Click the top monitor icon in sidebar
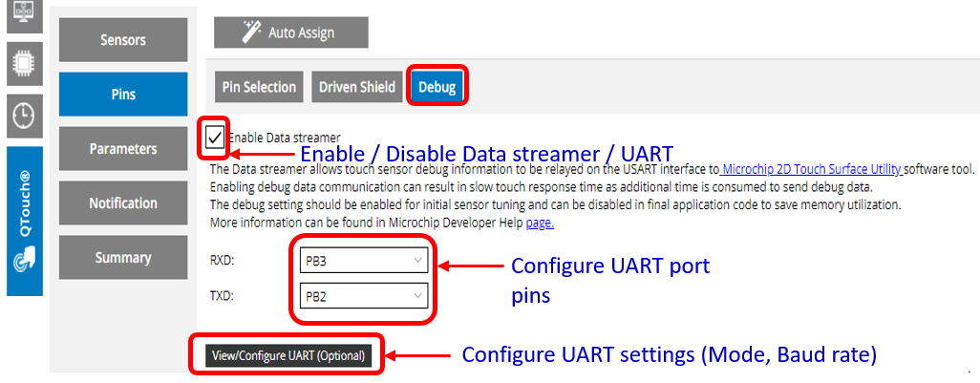This screenshot has height=383, width=980. click(x=25, y=15)
